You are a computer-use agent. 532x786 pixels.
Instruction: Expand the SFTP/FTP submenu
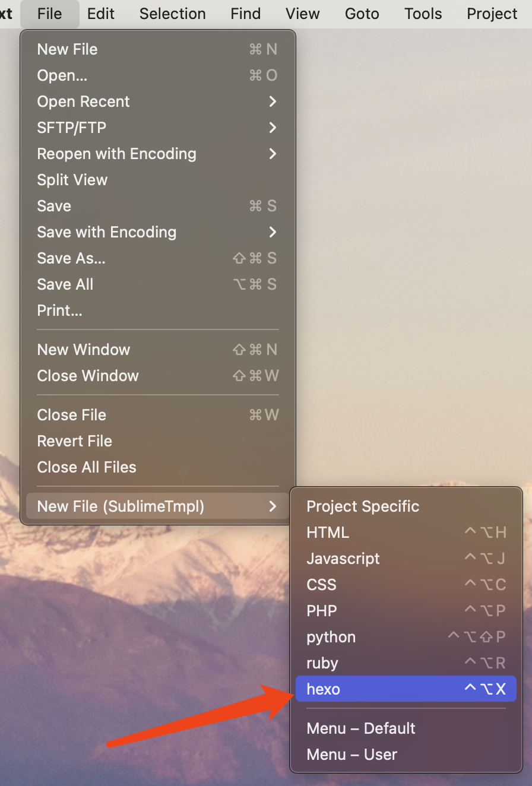158,128
